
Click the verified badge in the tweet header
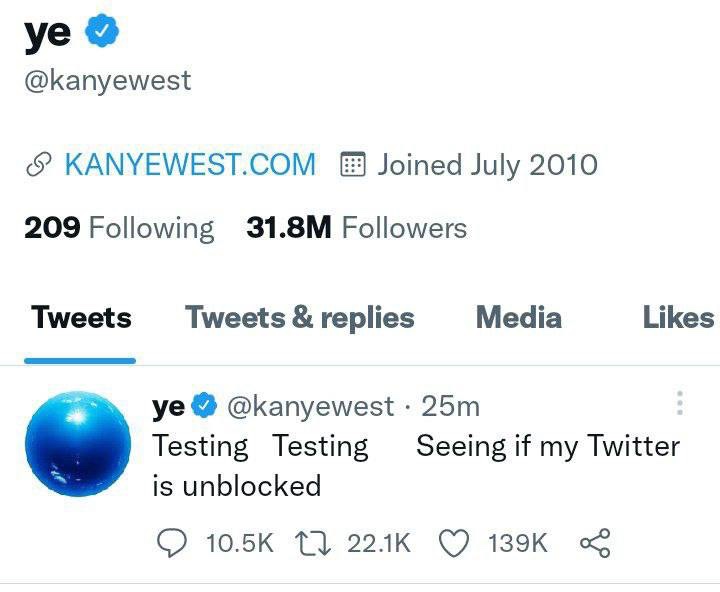coord(204,405)
